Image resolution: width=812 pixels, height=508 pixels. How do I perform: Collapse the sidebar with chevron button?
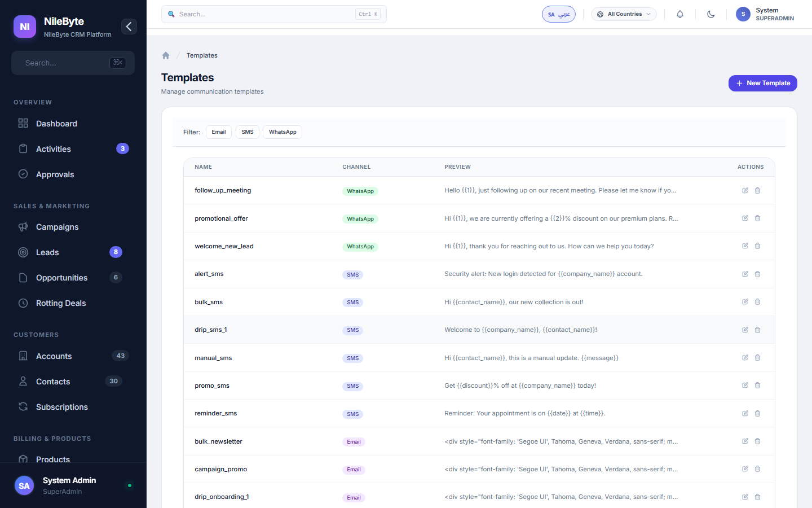tap(129, 27)
